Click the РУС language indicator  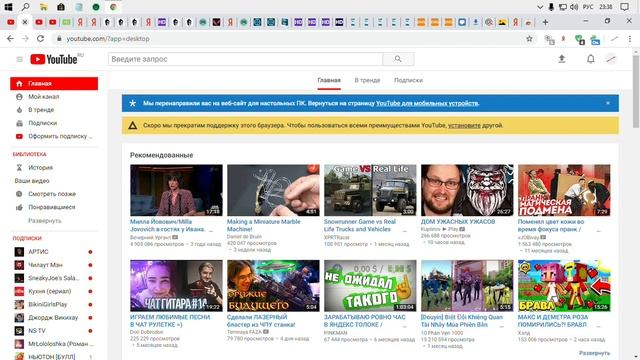pos(588,7)
